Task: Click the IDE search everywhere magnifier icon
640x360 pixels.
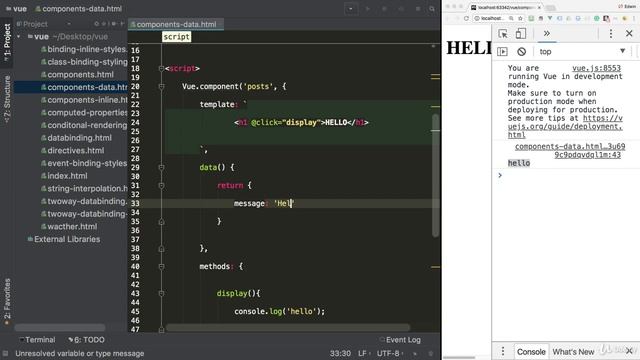Action: click(431, 9)
